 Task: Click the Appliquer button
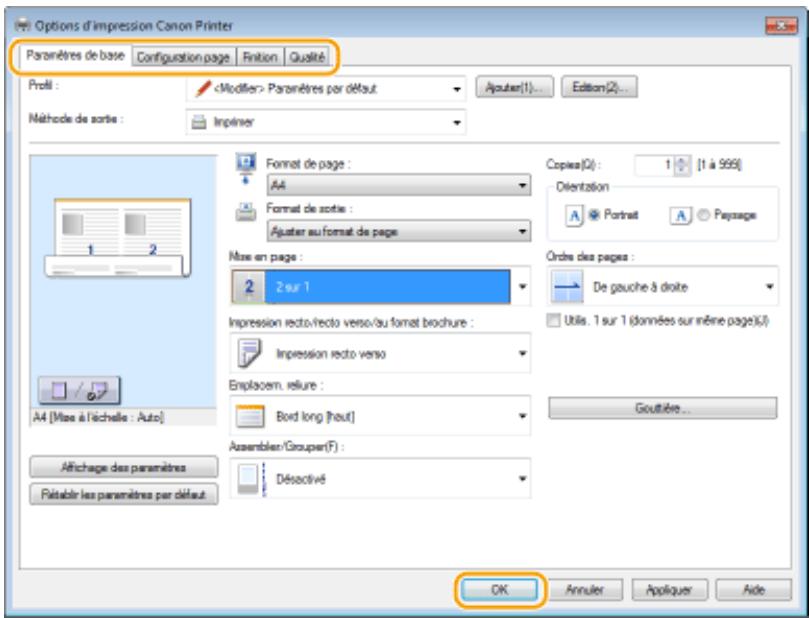(669, 589)
